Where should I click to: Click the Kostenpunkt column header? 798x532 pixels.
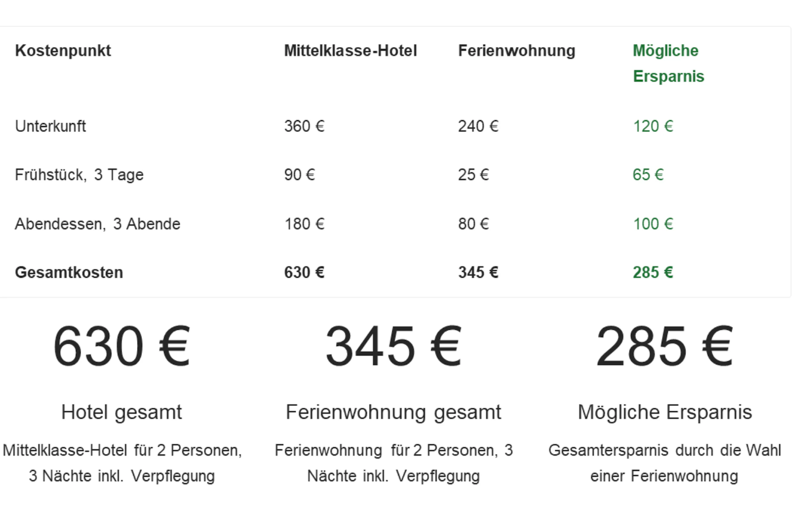pyautogui.click(x=63, y=51)
